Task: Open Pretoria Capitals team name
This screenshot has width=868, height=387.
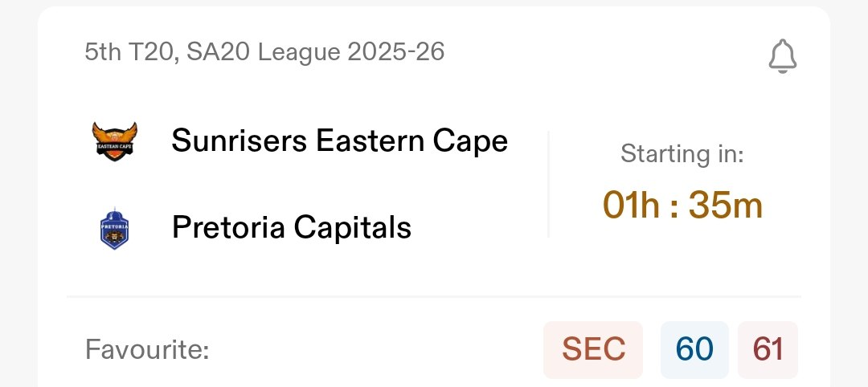Action: click(291, 228)
